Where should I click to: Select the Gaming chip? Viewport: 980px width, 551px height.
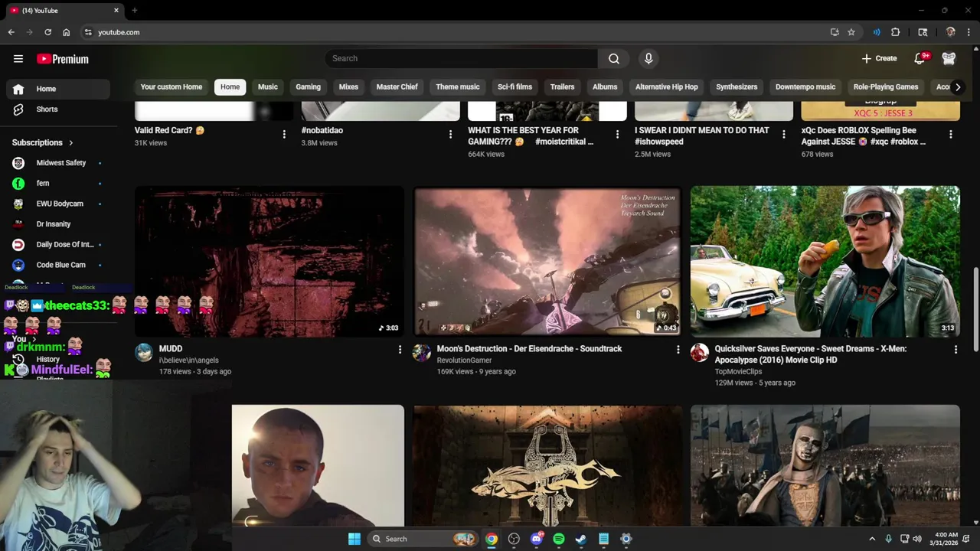309,87
